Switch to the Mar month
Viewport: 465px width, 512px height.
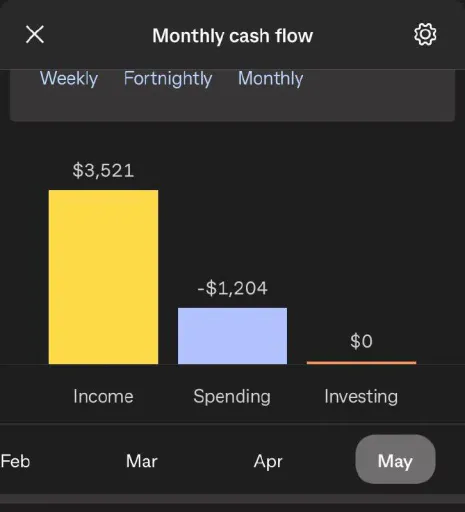click(x=142, y=461)
